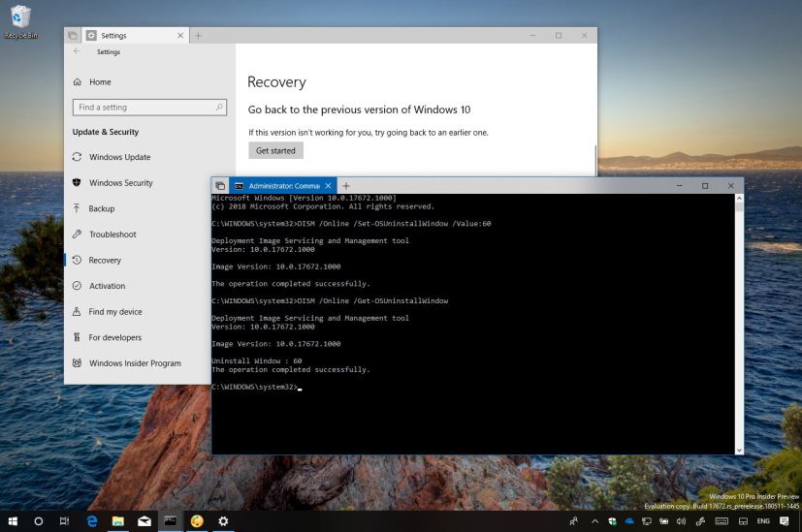Maximize the Command Prompt window
The height and width of the screenshot is (532, 802).
[705, 186]
